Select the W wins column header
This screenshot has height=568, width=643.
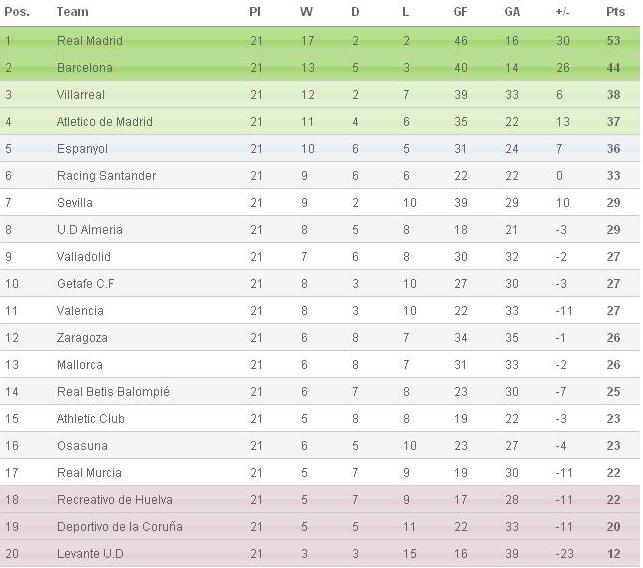pyautogui.click(x=306, y=11)
